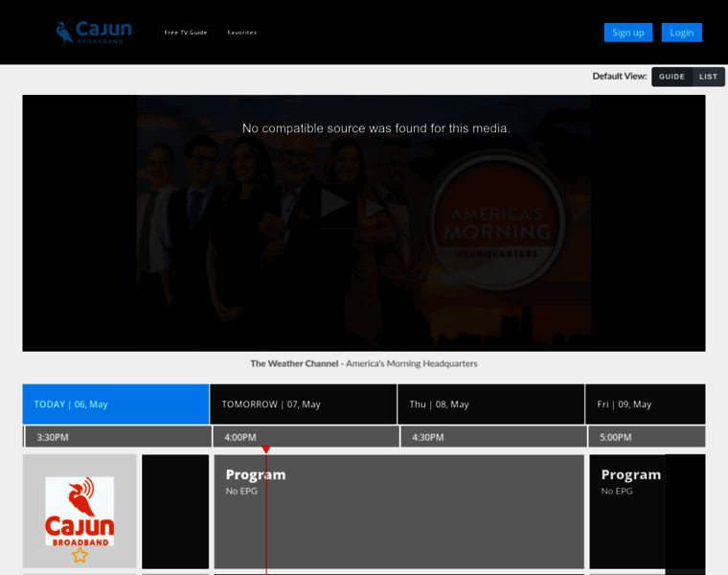Click the Login button

682,33
